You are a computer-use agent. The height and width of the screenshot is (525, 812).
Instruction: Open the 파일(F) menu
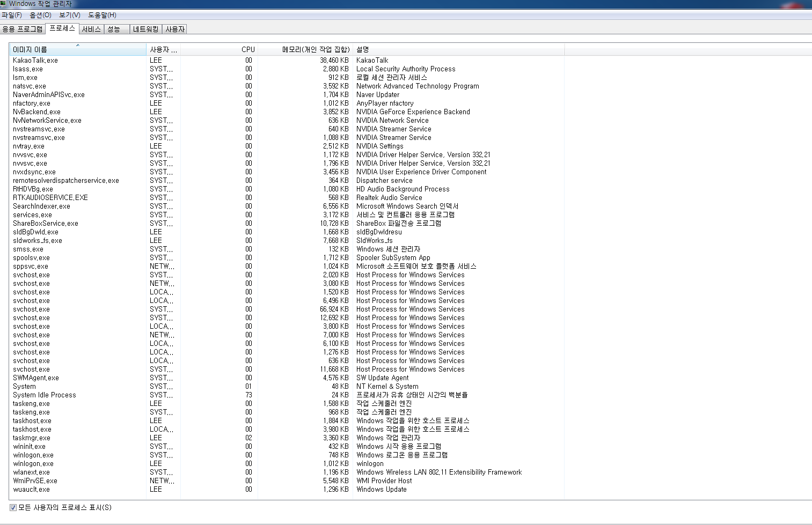tap(12, 15)
